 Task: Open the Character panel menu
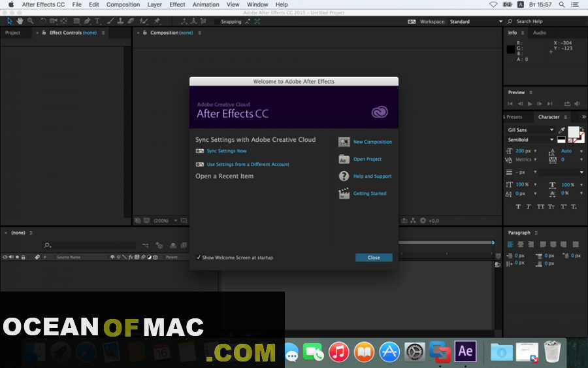coord(566,117)
